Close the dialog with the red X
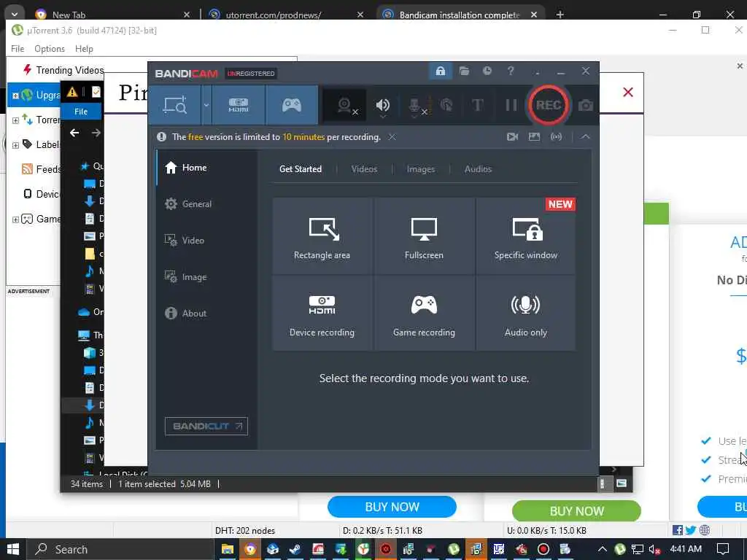 628,93
